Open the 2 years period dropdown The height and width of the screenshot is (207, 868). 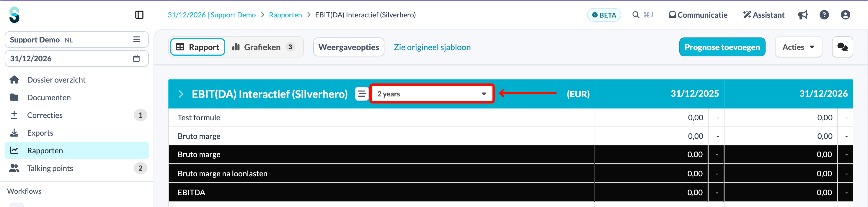point(432,94)
